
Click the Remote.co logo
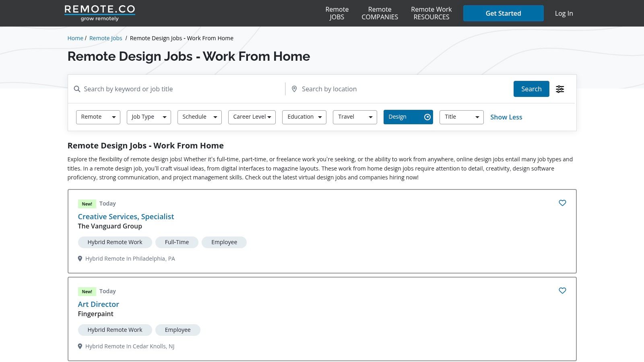[x=99, y=13]
